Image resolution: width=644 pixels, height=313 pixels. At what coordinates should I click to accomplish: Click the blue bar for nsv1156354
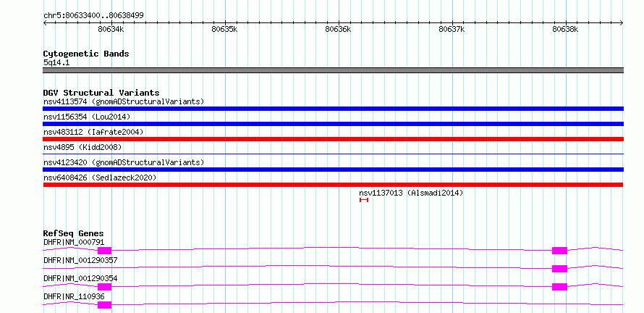[x=333, y=124]
